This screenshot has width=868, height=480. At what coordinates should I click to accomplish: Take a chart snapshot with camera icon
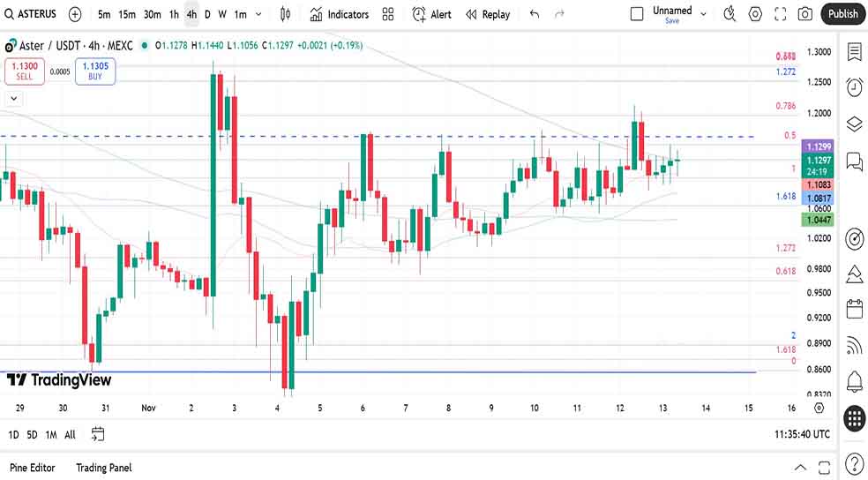pos(804,14)
